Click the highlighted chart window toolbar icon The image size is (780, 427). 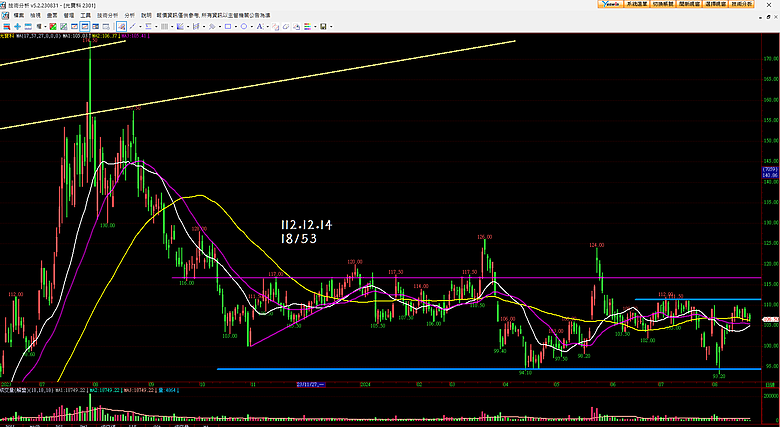85,26
